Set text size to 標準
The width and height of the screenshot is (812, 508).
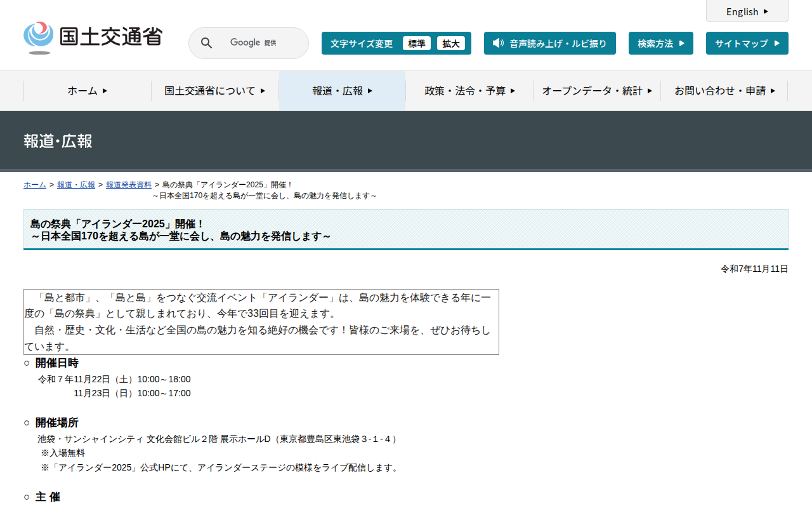(417, 43)
